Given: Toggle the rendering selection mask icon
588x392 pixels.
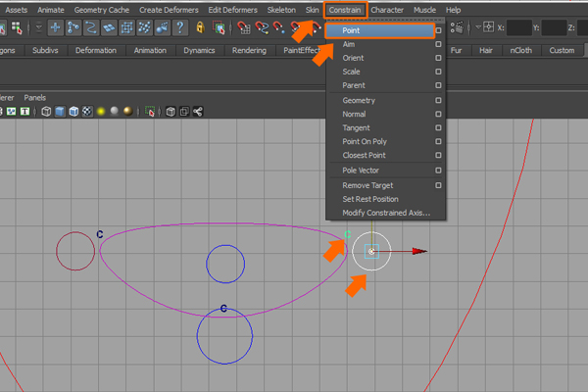Looking at the screenshot, I should 163,27.
